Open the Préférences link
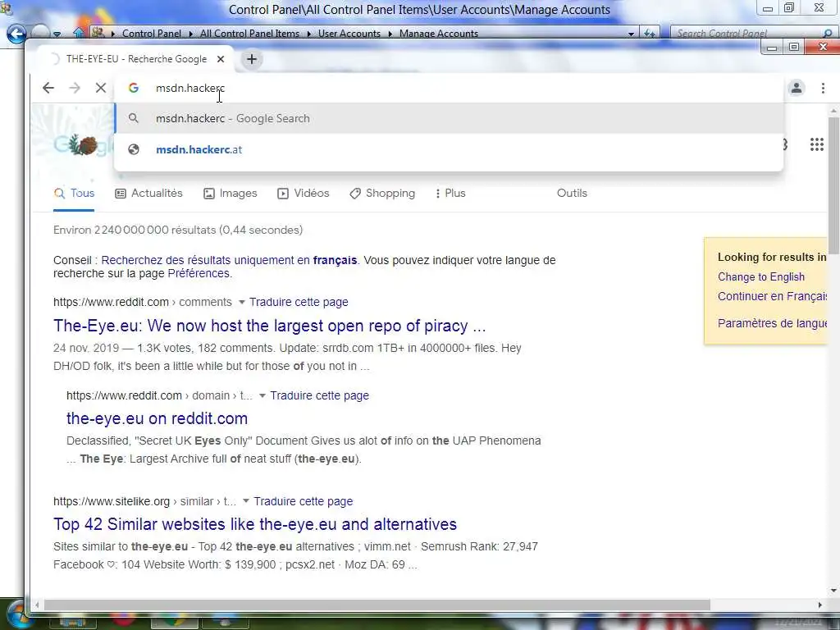This screenshot has height=630, width=840. point(199,274)
